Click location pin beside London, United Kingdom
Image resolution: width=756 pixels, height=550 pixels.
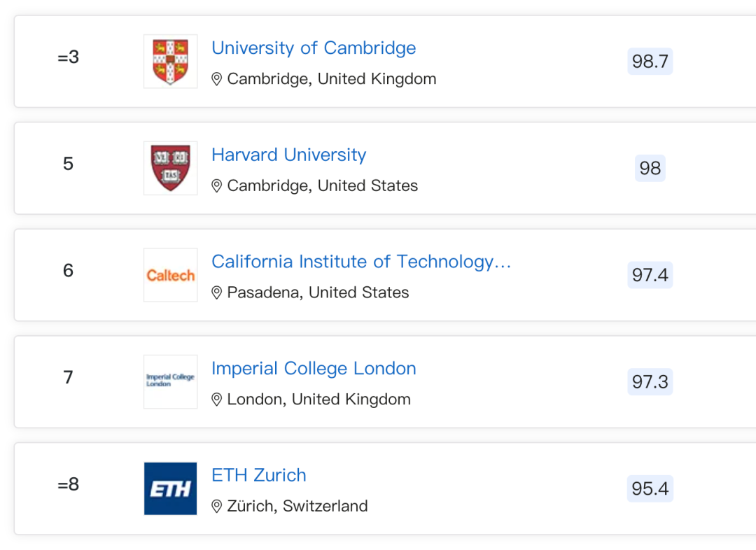[216, 400]
